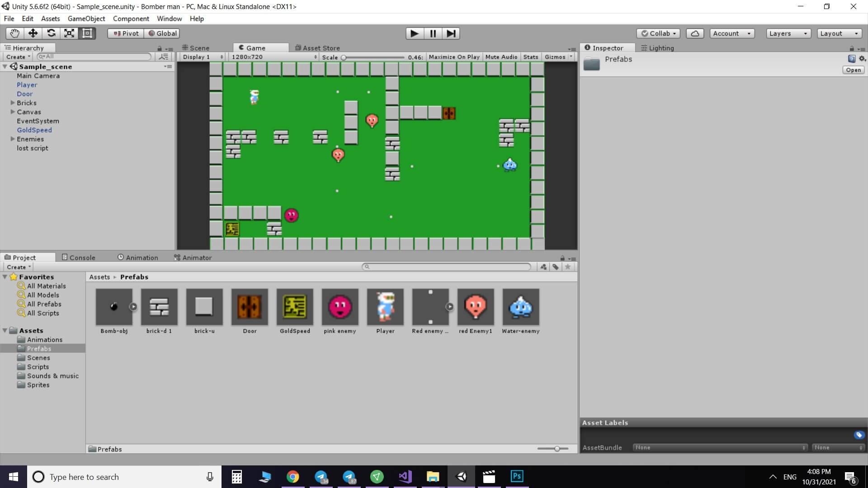Open the GameObject menu
The image size is (868, 488).
coord(86,19)
